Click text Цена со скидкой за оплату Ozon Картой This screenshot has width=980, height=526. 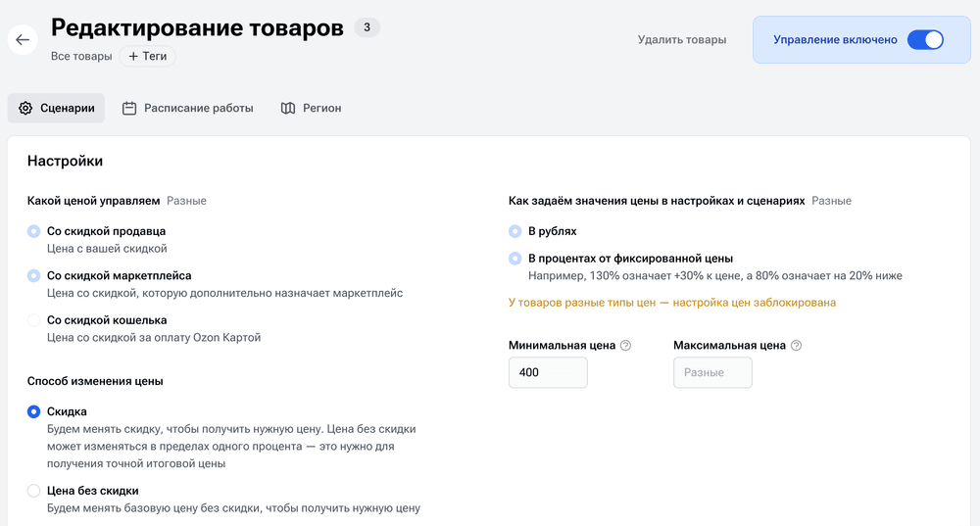click(x=154, y=338)
